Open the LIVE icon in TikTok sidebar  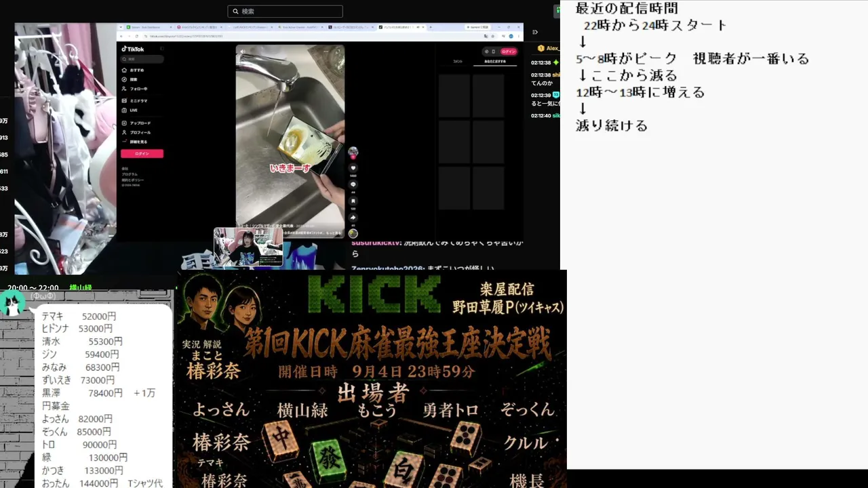point(124,110)
